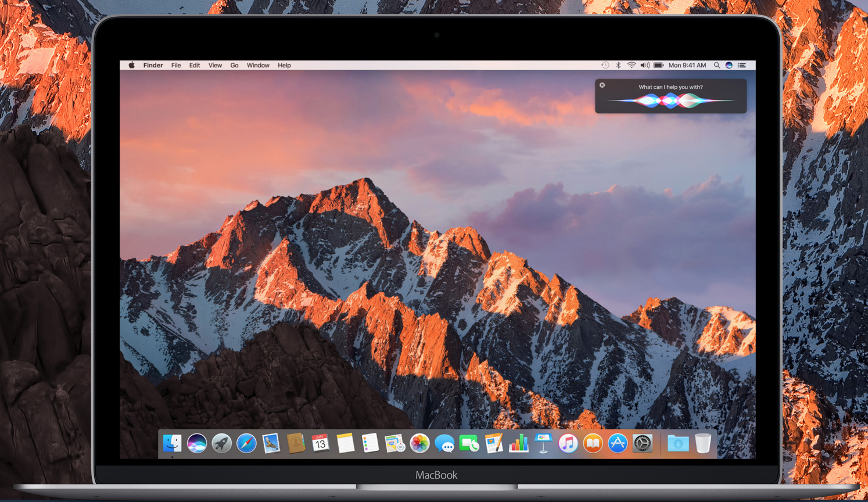Open the Photos app in Dock
This screenshot has width=868, height=502.
coord(419,444)
